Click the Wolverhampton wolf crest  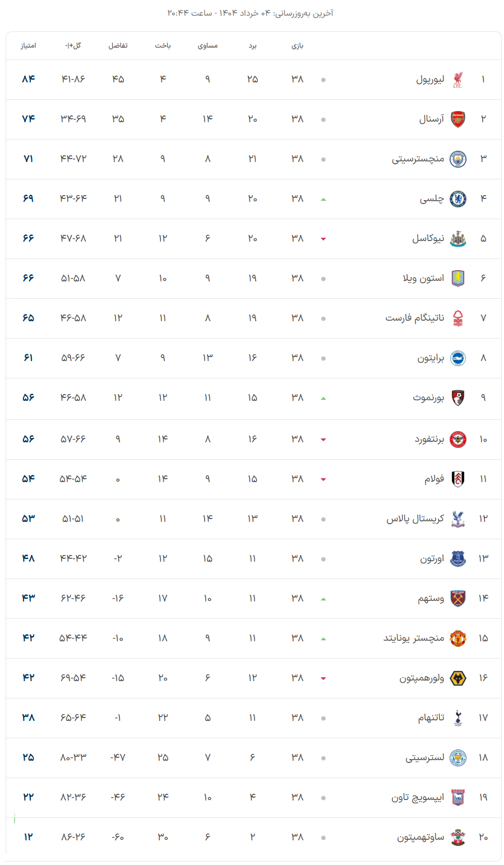click(458, 678)
